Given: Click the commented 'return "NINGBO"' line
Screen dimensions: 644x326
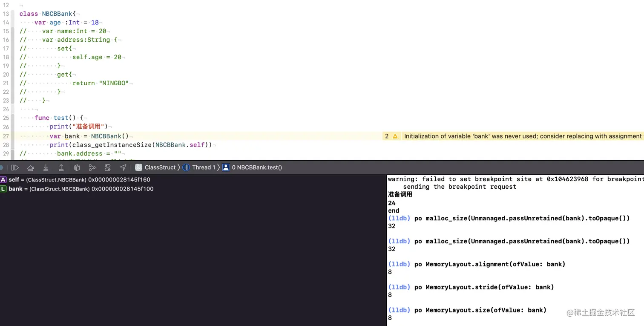Looking at the screenshot, I should 101,83.
